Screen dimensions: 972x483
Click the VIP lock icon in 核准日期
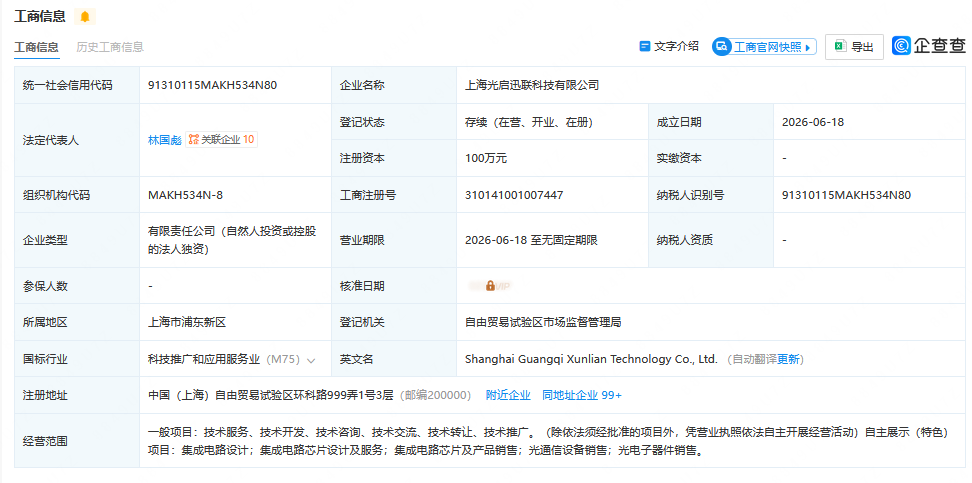pos(490,286)
